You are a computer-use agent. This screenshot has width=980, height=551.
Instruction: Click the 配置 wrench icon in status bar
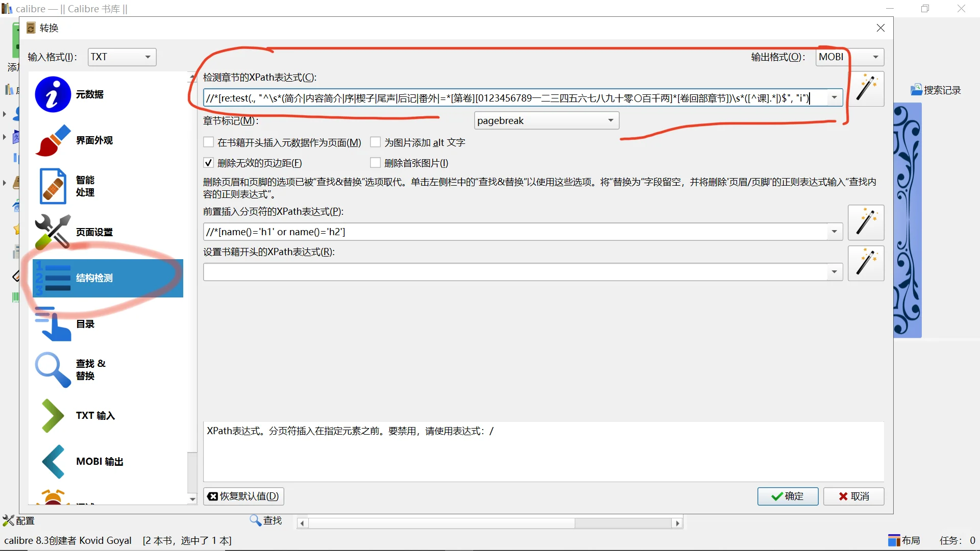click(x=8, y=520)
